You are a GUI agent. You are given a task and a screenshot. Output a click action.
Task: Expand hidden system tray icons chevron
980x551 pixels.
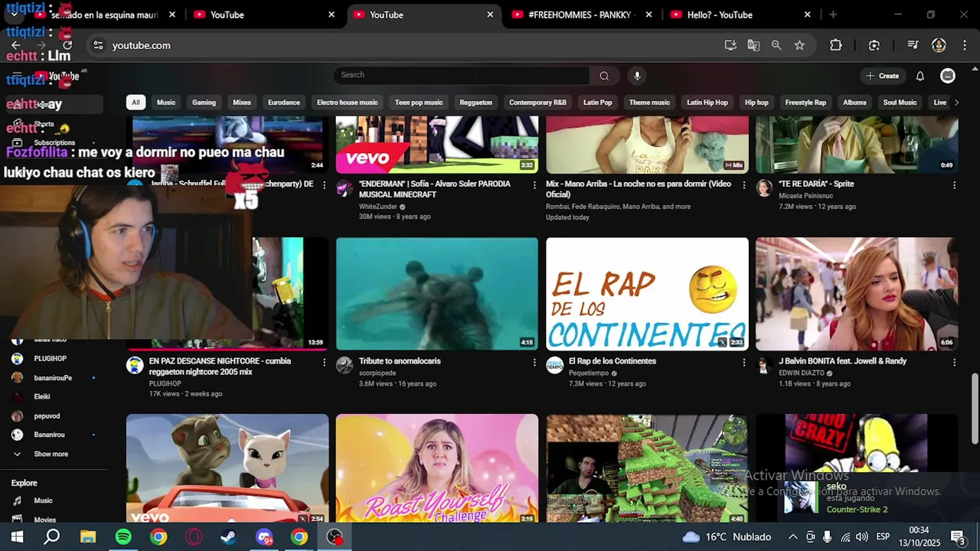792,537
